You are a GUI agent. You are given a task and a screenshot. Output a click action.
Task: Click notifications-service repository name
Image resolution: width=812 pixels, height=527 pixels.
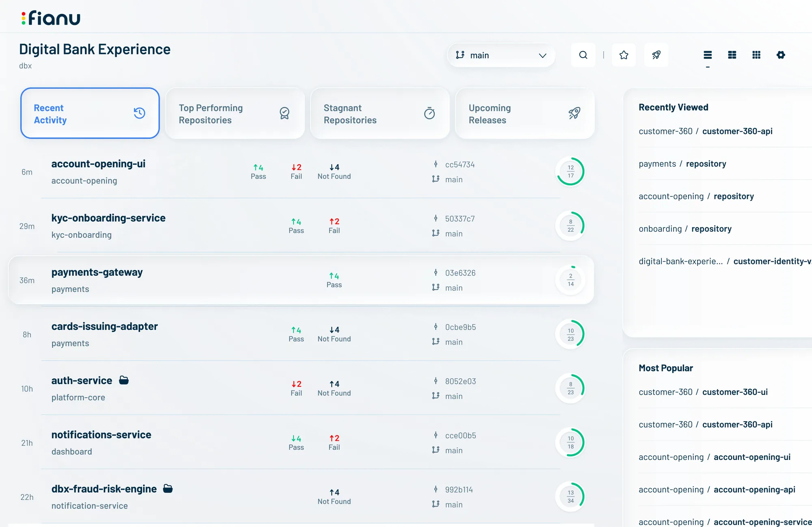tap(101, 435)
